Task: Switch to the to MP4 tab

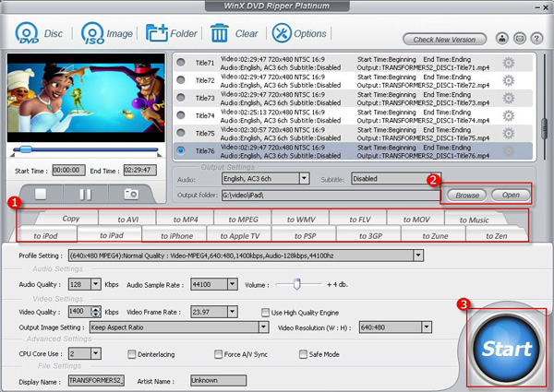Action: [186, 220]
